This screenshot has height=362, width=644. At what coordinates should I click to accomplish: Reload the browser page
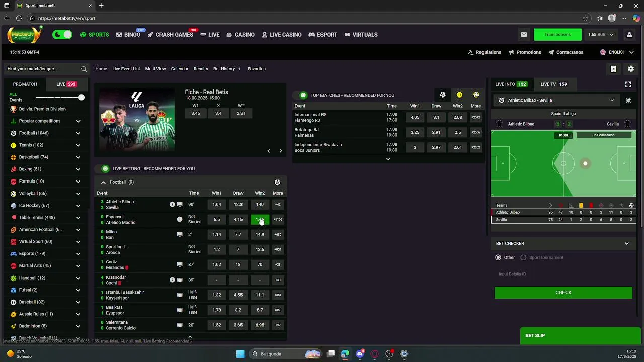(x=19, y=18)
